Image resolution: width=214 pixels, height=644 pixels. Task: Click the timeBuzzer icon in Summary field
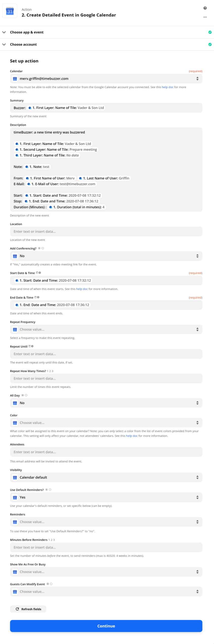click(30, 108)
